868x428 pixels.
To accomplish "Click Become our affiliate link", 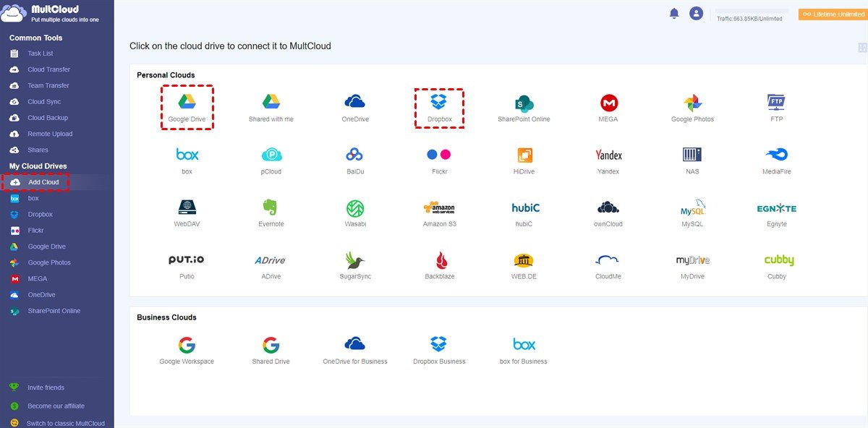I will (x=56, y=406).
